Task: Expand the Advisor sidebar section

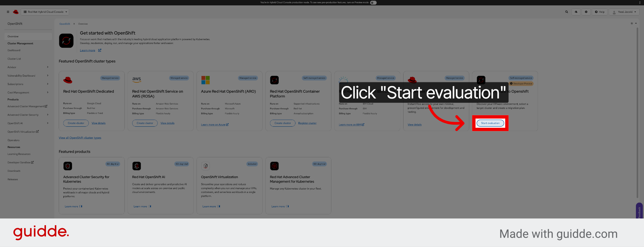Action: coord(28,67)
